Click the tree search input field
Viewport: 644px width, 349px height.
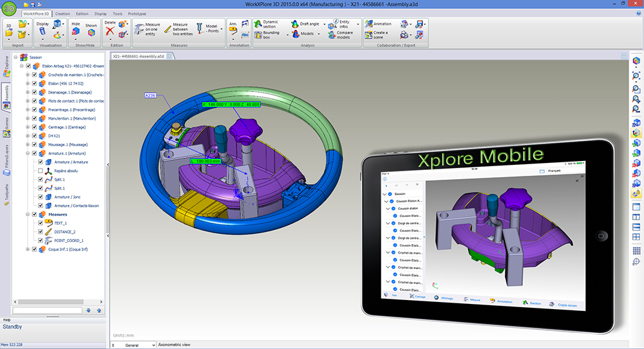pos(47,311)
